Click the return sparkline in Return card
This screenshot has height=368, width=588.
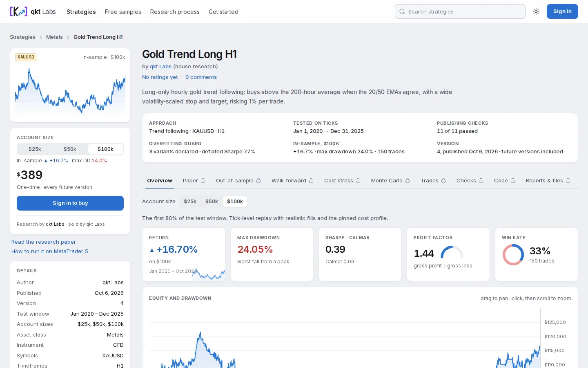pos(208,274)
